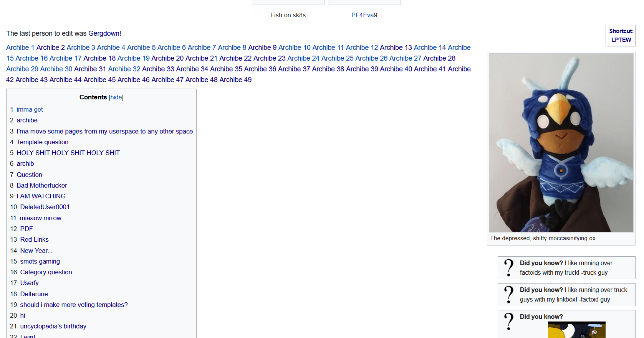
Task: Go to Archibe 1 page
Action: 20,48
